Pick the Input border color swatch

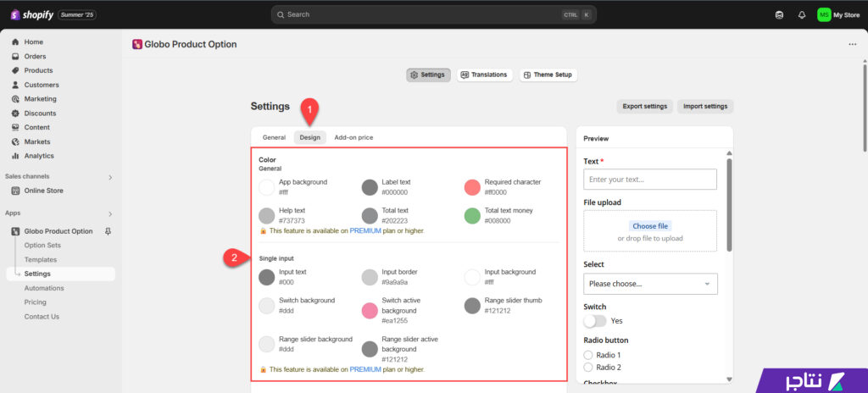point(370,277)
